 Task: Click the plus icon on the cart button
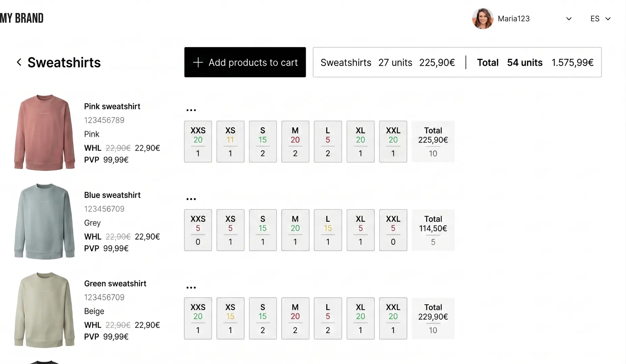tap(198, 62)
